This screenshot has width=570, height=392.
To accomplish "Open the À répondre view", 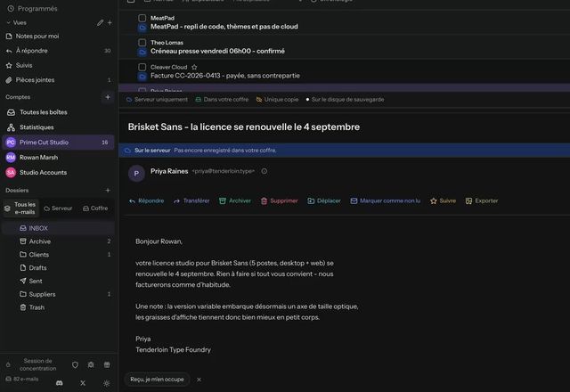I will [x=58, y=51].
